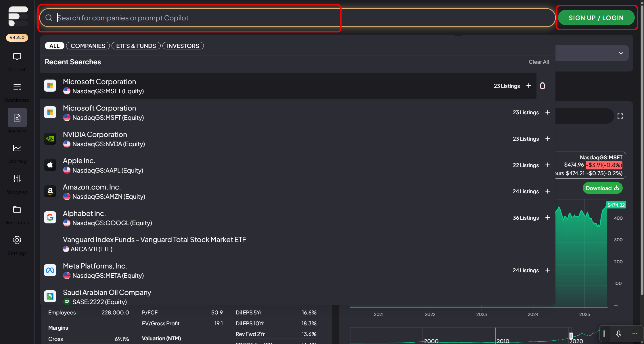Add Alphabet Inc. via plus icon

point(547,217)
